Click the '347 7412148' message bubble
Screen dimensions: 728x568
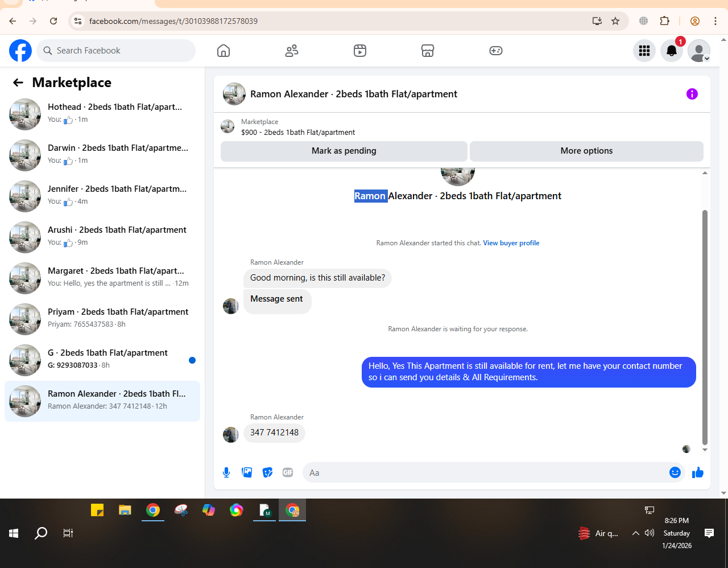click(274, 433)
